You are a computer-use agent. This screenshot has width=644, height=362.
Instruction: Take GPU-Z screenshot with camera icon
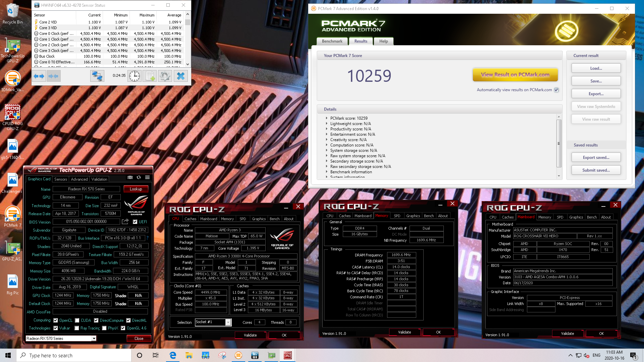tap(130, 177)
